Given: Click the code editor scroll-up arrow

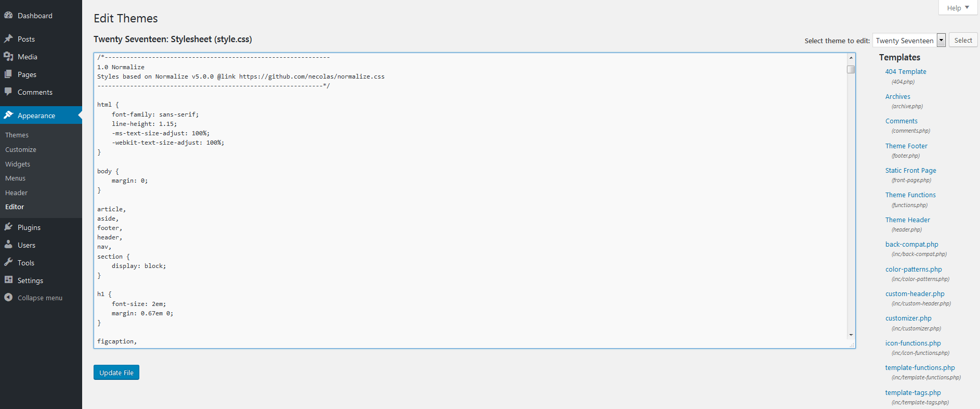Looking at the screenshot, I should (x=851, y=58).
